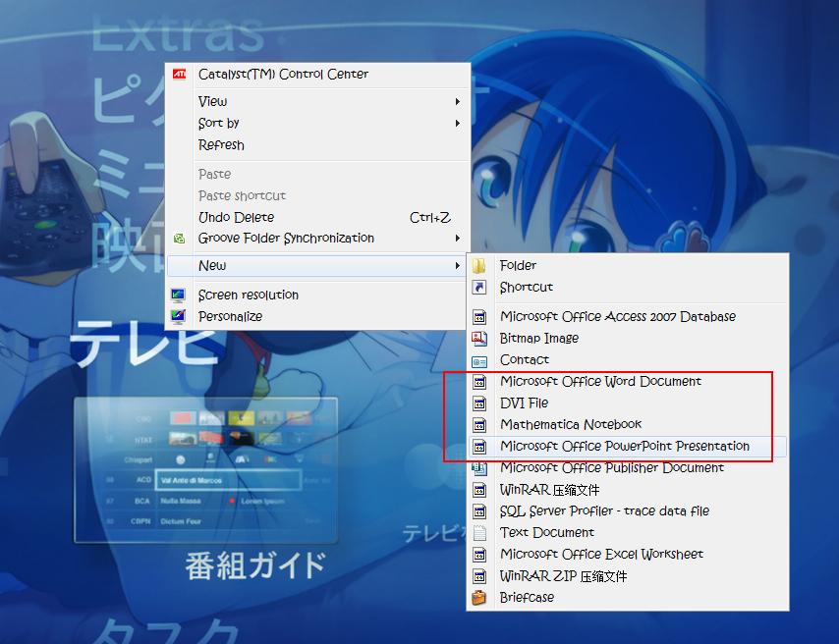Click the yellow Folder icon in submenu
The image size is (839, 644).
pos(479,265)
